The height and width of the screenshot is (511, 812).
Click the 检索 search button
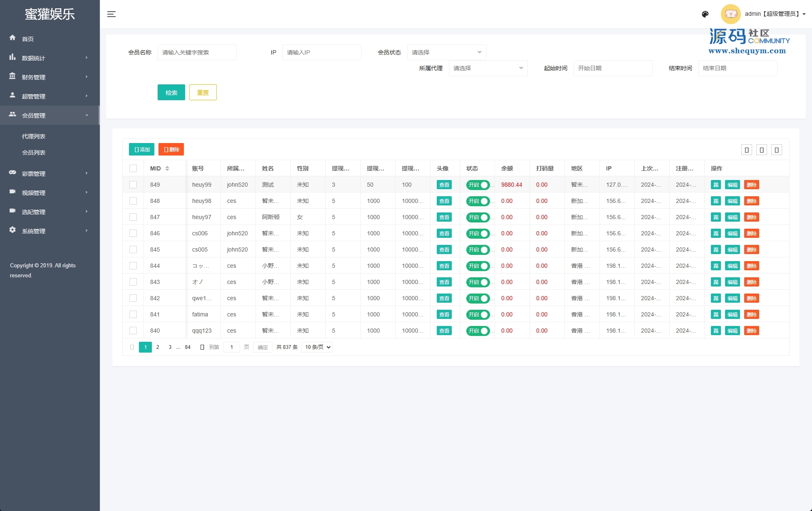click(171, 92)
